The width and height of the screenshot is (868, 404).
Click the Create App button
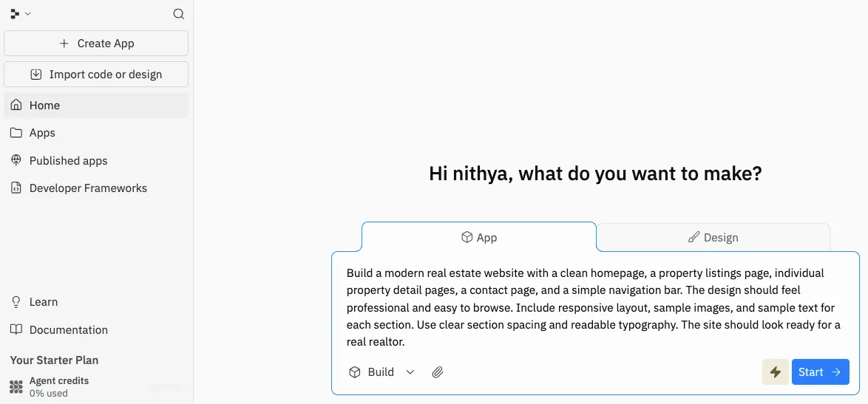coord(96,44)
